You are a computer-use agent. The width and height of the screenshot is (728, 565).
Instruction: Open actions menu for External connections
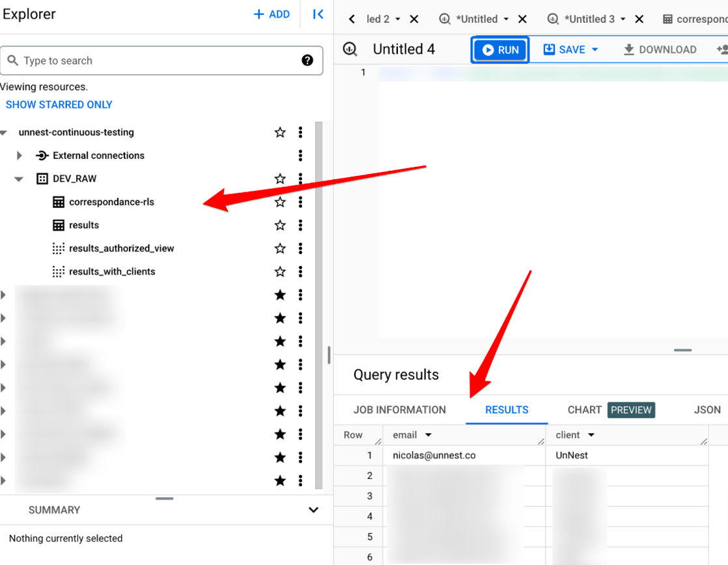point(300,156)
